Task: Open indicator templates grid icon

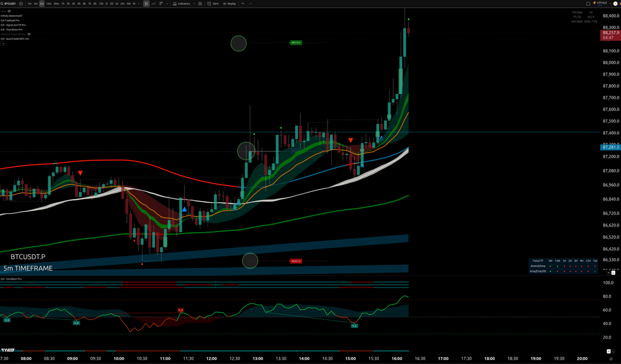Action: click(x=200, y=4)
